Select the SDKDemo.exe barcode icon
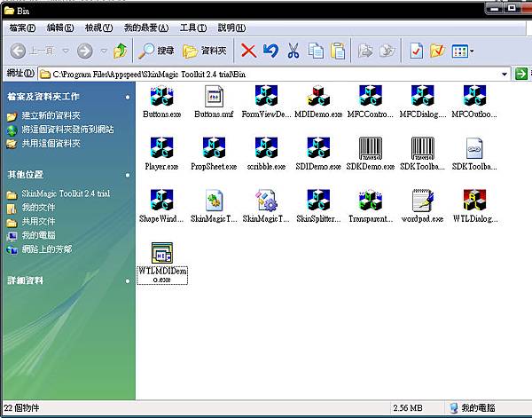This screenshot has height=418, width=532. tap(370, 148)
